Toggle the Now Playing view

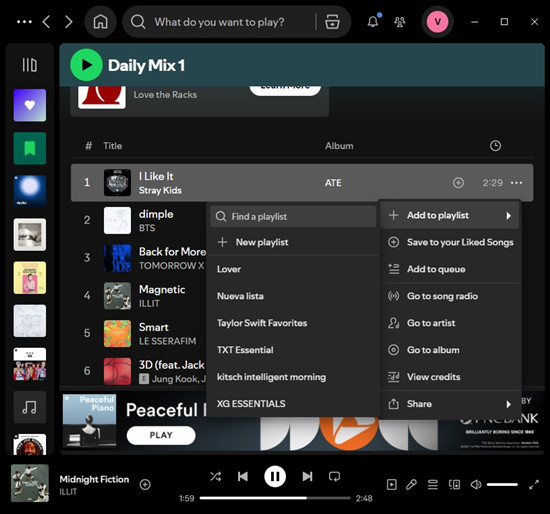pos(391,485)
